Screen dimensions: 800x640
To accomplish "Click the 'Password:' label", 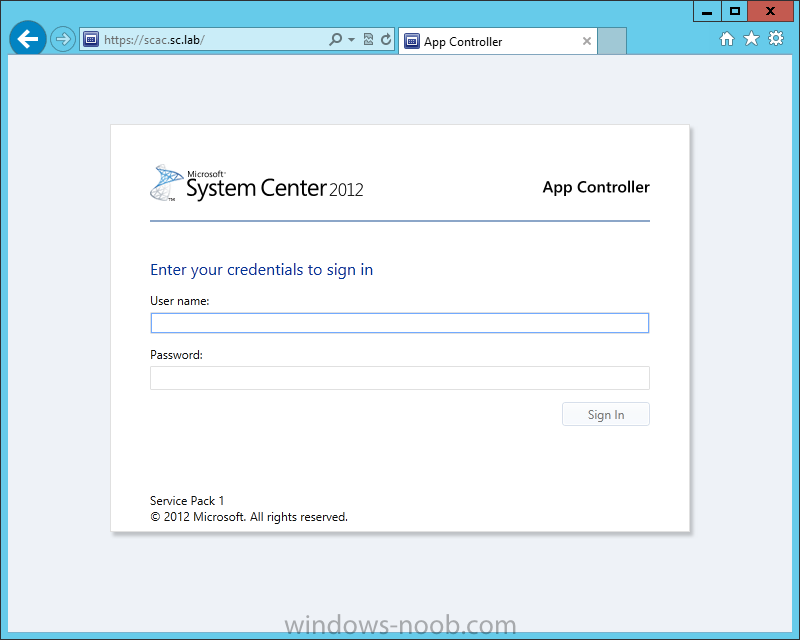I will click(x=176, y=355).
